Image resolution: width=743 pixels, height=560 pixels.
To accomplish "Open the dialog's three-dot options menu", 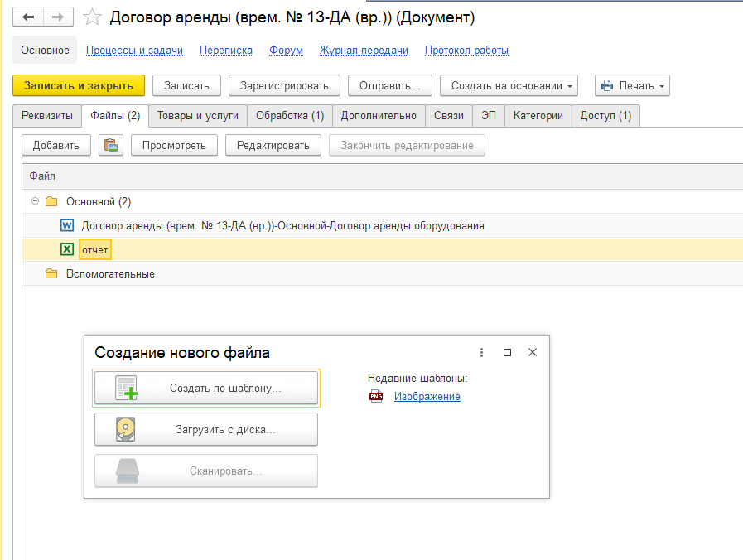I will [482, 352].
